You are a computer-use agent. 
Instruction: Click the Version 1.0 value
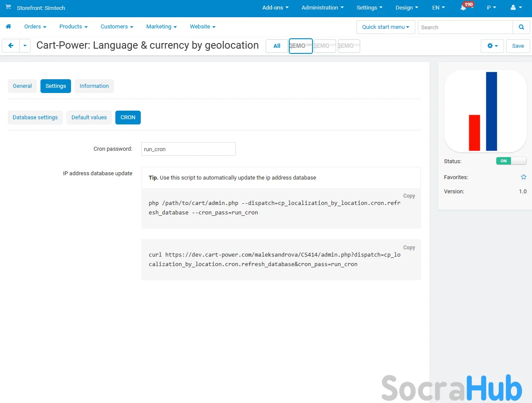pyautogui.click(x=523, y=192)
